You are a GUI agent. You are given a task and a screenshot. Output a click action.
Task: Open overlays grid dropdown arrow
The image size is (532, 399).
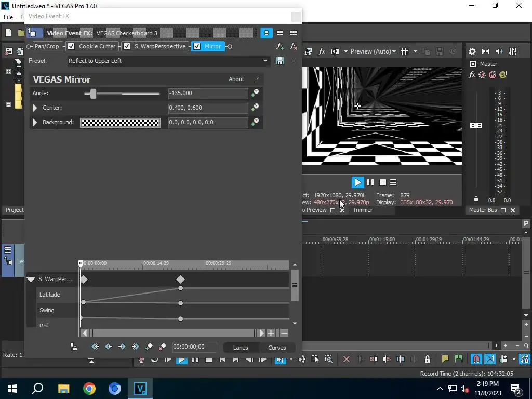(x=415, y=51)
